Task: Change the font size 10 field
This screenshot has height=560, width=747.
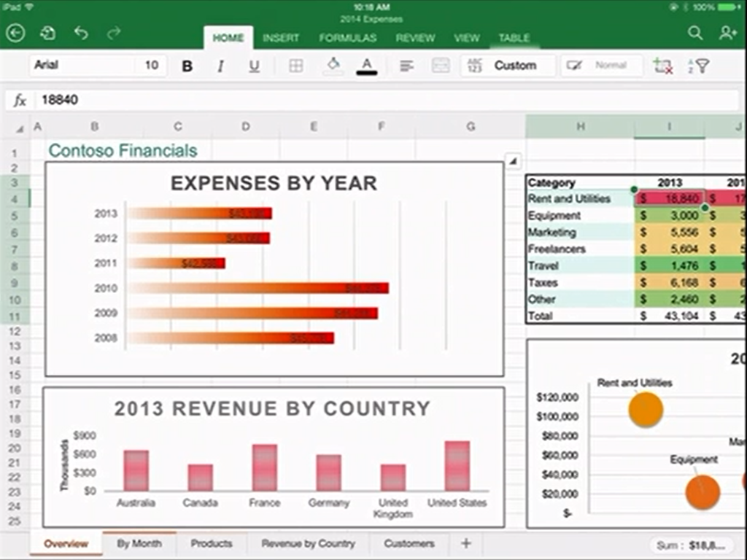Action: coord(152,65)
